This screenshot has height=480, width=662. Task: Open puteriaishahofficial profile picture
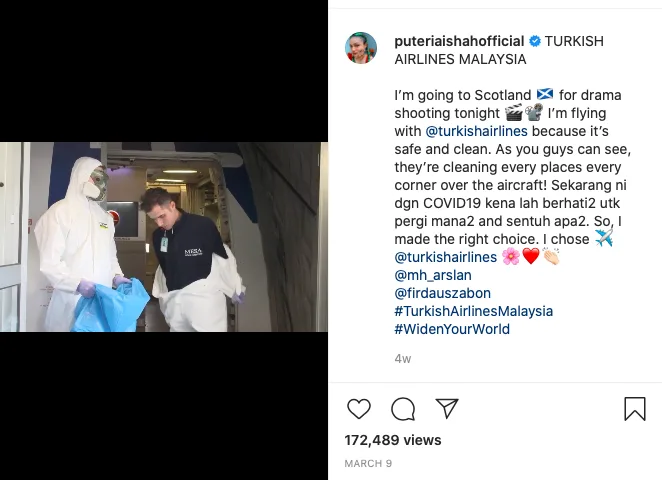coord(361,48)
